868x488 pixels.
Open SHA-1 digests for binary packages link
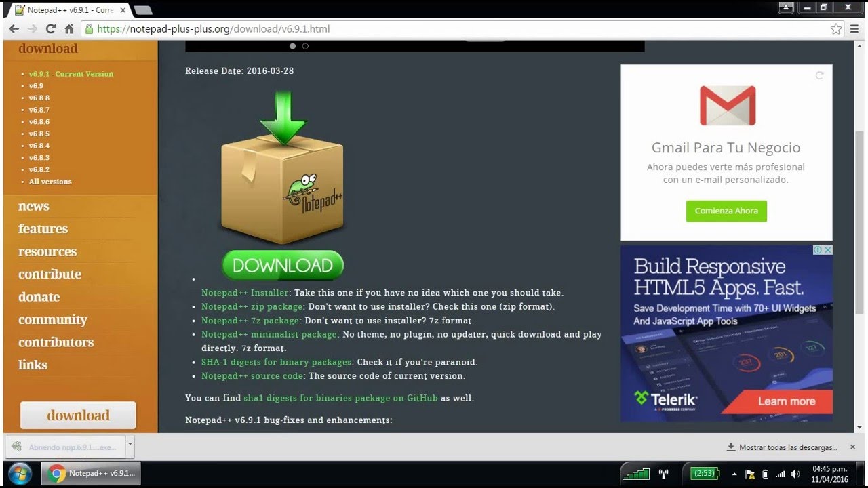click(277, 362)
